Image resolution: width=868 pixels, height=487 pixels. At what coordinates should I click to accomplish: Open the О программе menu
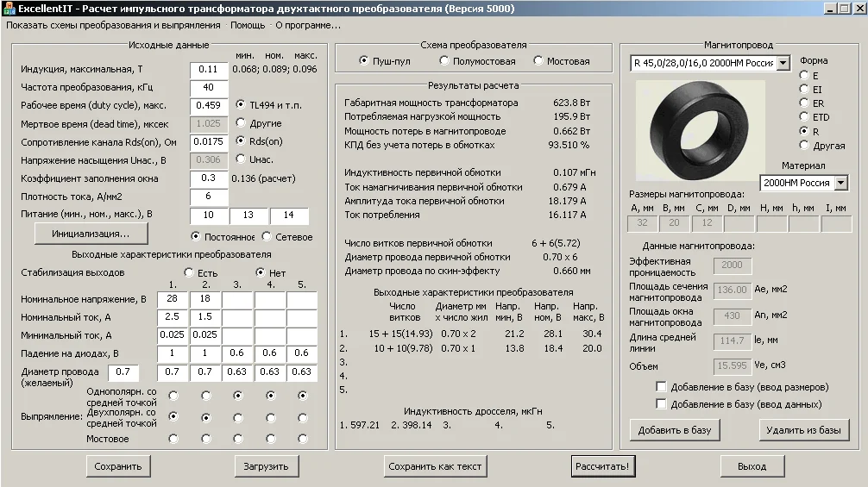(x=308, y=25)
